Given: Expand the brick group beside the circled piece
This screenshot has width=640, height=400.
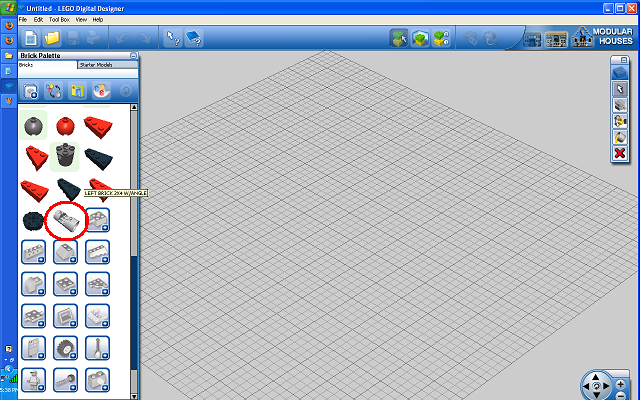Looking at the screenshot, I should coord(98,220).
